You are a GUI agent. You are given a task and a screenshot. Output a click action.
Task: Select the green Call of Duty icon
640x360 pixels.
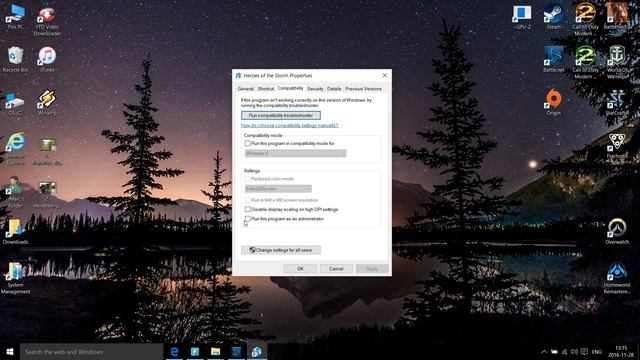pos(585,62)
